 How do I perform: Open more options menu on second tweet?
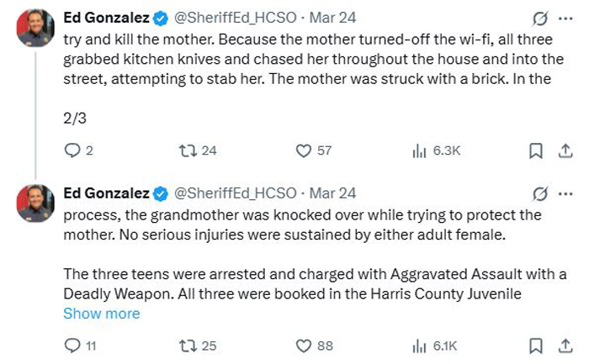(565, 194)
